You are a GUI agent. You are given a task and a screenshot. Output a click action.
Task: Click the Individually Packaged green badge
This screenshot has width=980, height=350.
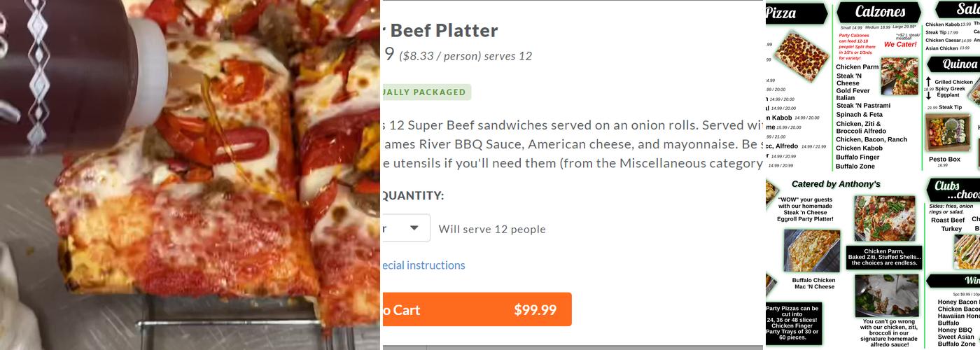point(424,92)
